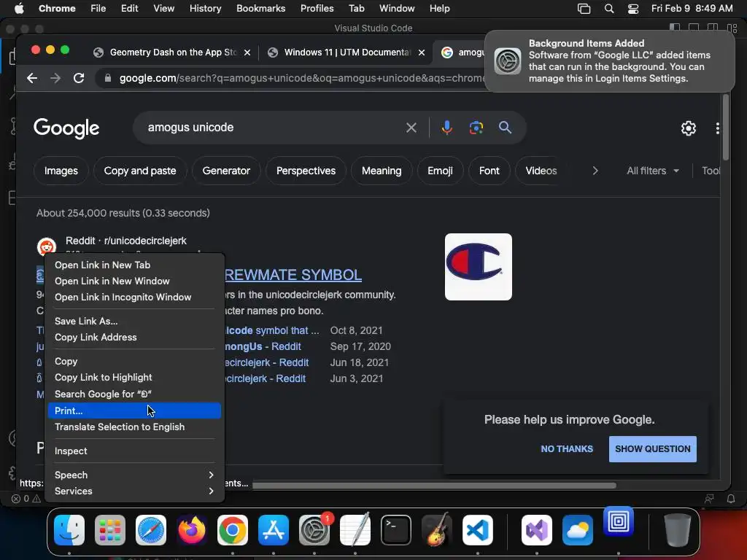Choose Inspect in the context menu
The height and width of the screenshot is (560, 747).
pyautogui.click(x=134, y=451)
